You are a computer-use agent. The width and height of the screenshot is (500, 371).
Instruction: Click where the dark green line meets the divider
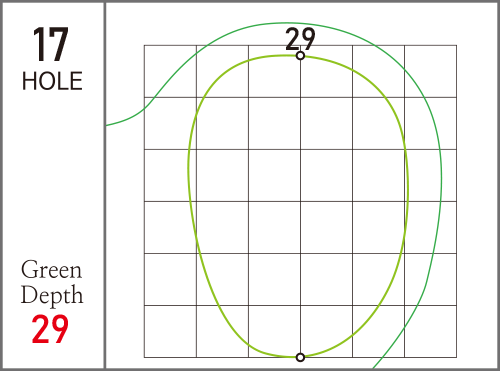click(x=107, y=125)
